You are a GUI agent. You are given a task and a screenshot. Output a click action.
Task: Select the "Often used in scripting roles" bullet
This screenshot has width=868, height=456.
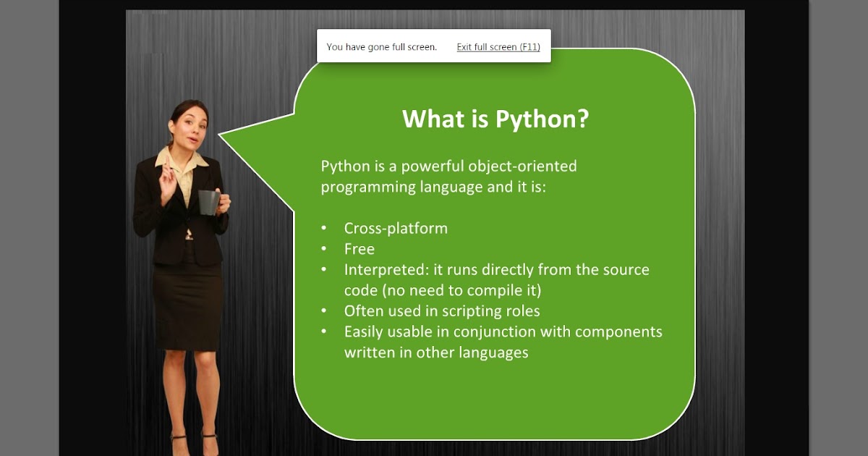click(x=441, y=311)
